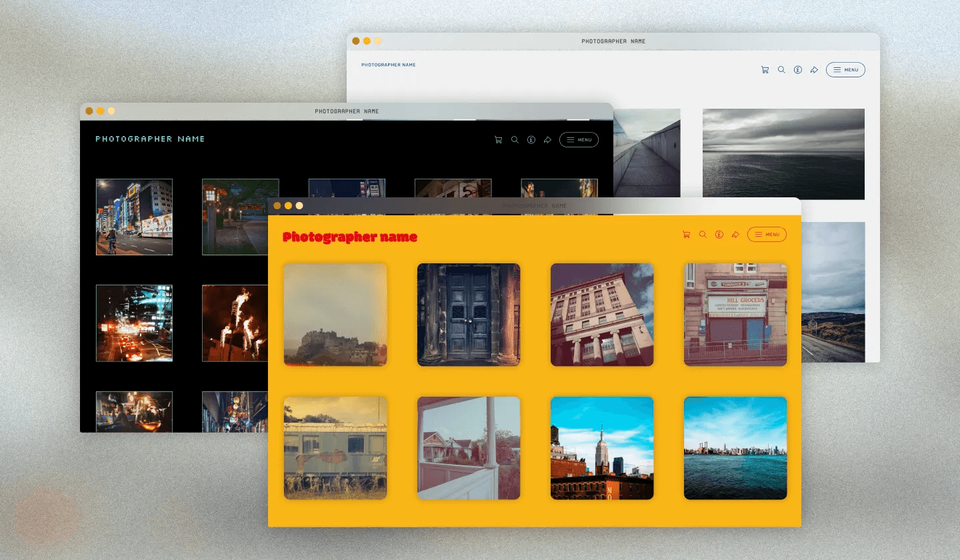This screenshot has width=960, height=560.
Task: Click the share icon in the black window
Action: [547, 140]
